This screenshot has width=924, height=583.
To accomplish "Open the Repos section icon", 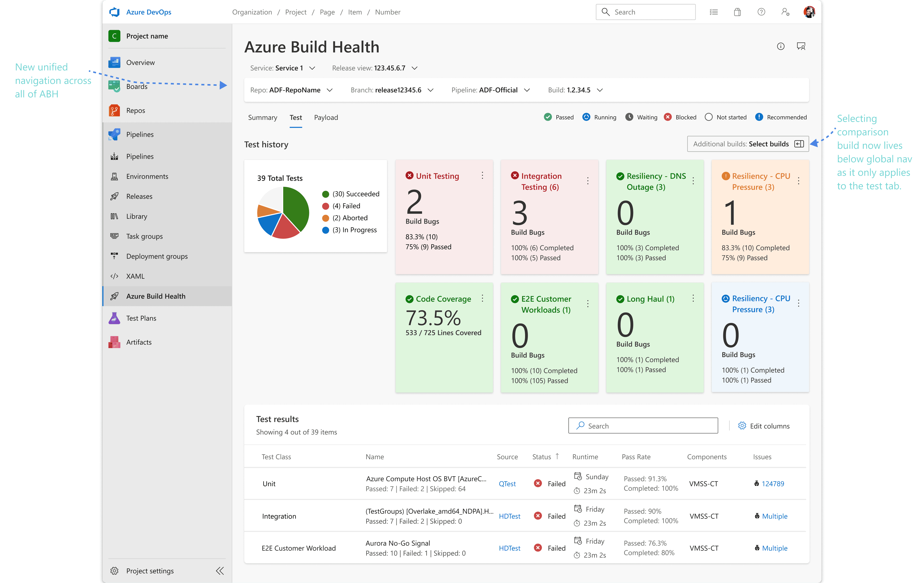I will tap(114, 110).
